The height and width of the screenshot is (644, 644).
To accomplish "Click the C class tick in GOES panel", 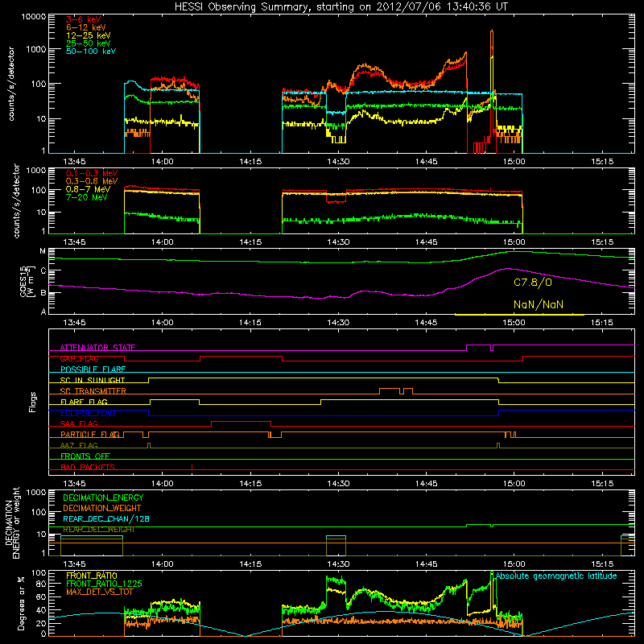I will [x=43, y=270].
